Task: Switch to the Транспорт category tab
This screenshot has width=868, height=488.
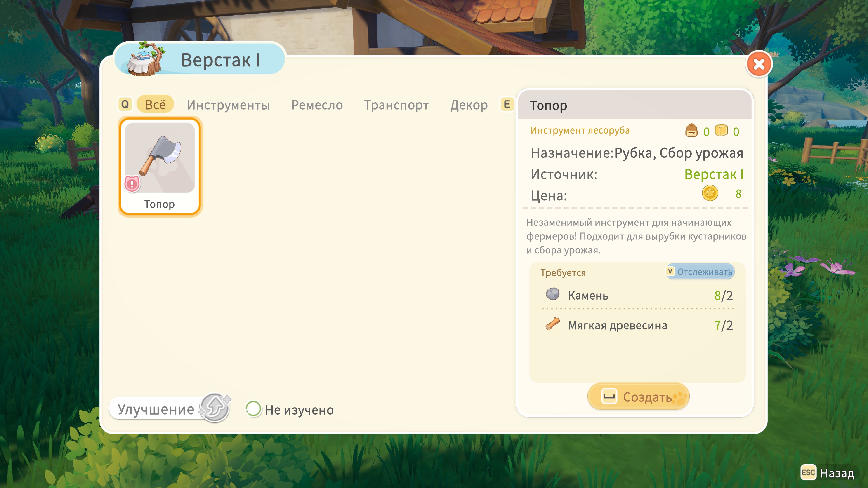Action: tap(396, 105)
